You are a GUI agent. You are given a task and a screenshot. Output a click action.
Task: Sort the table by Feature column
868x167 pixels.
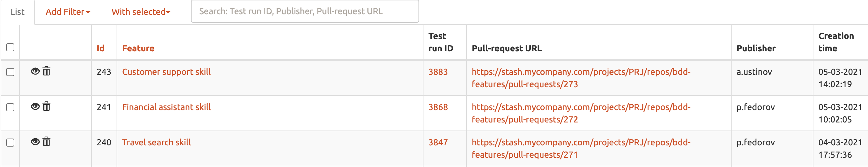click(x=138, y=48)
